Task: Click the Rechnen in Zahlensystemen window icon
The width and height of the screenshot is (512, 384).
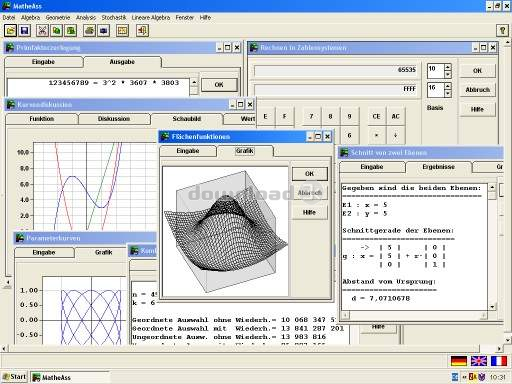Action: pos(254,48)
